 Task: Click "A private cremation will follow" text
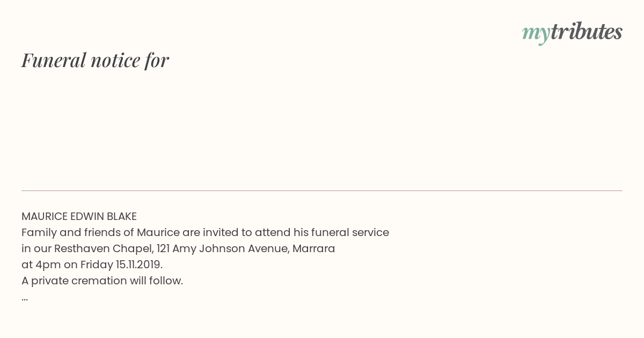(102, 281)
